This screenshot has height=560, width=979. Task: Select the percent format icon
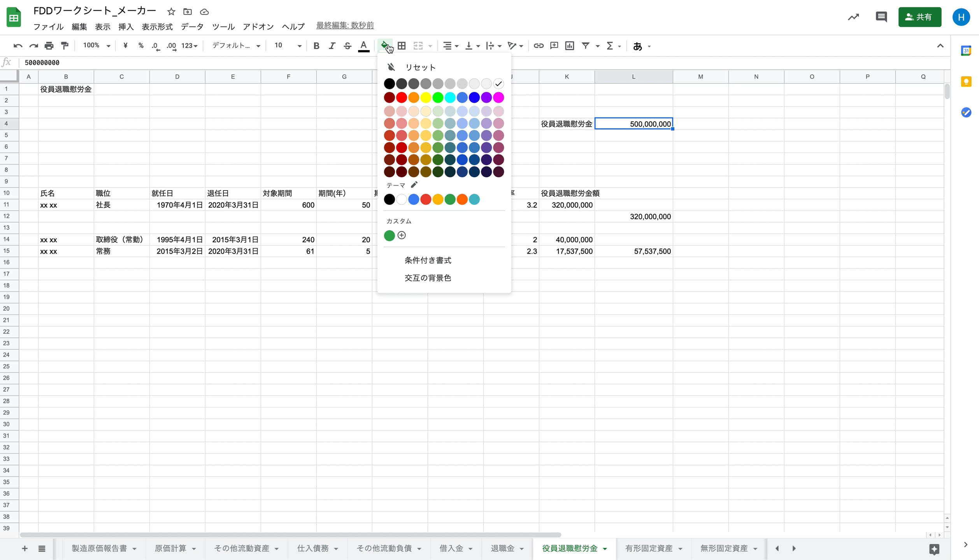click(141, 45)
